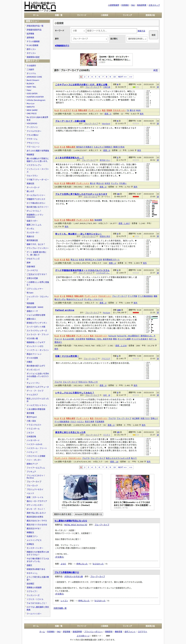This screenshot has width=186, height=644.
Task: Click 検索中の条件を保存 button
Action: (63, 514)
